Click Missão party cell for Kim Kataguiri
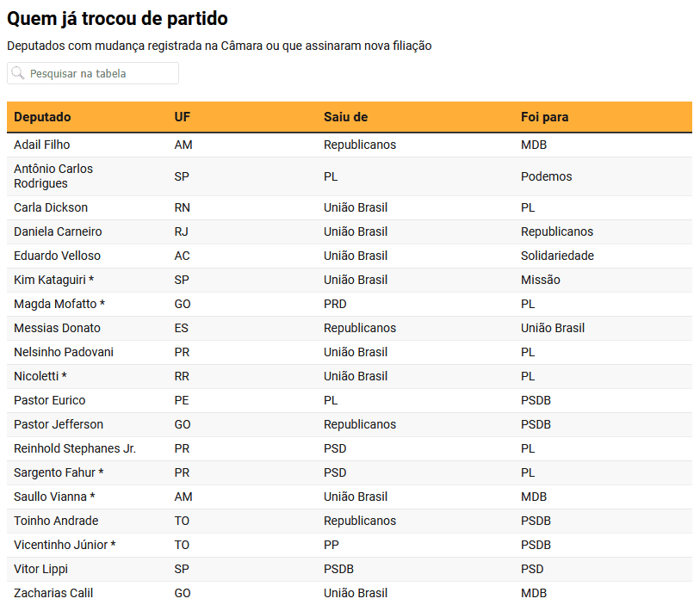This screenshot has height=611, width=700. tap(540, 280)
